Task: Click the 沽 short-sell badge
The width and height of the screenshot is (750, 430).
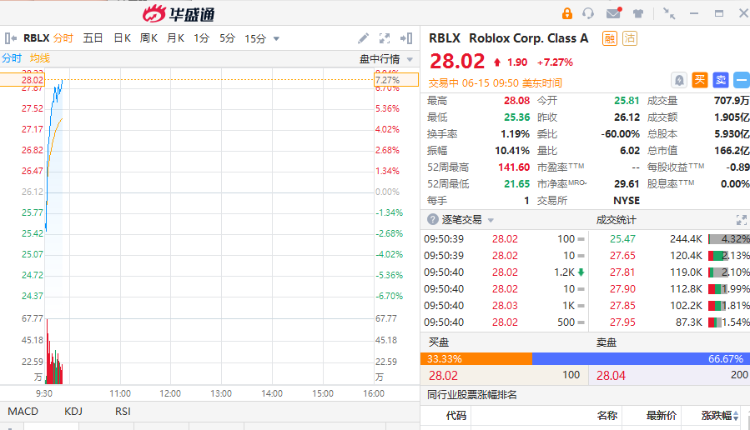Action: tap(629, 38)
